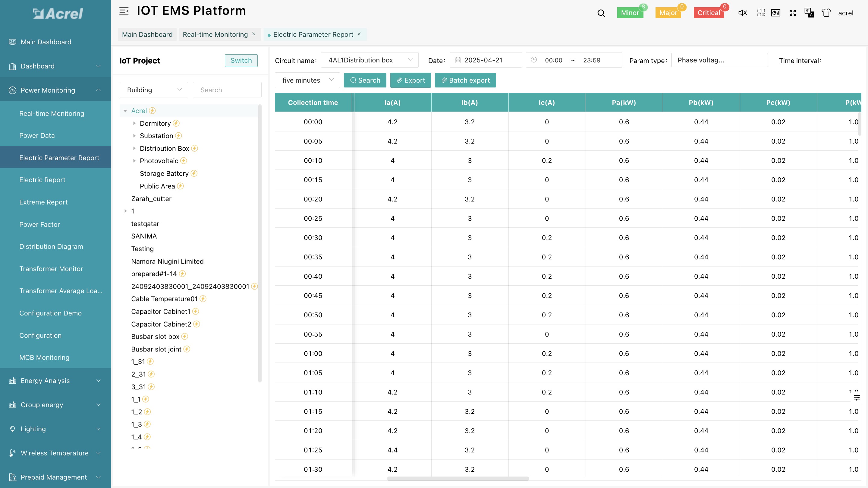Viewport: 868px width, 488px height.
Task: Click the Wireless Temperature thermometer icon
Action: point(12,453)
